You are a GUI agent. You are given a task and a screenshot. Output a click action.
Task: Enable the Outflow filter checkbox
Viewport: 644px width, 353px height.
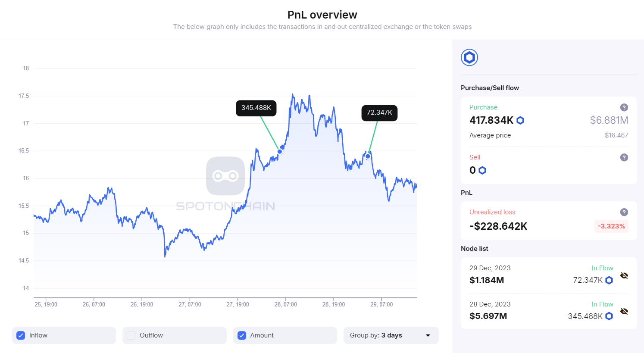click(x=131, y=335)
